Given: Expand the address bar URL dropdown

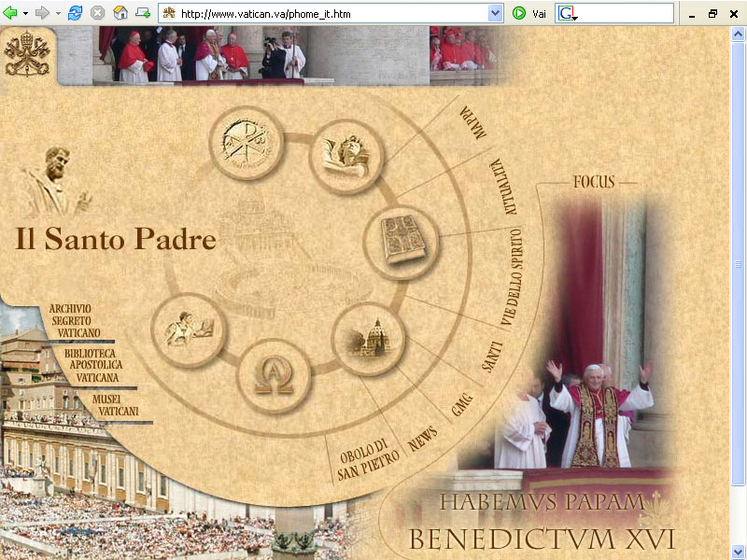Looking at the screenshot, I should point(496,13).
